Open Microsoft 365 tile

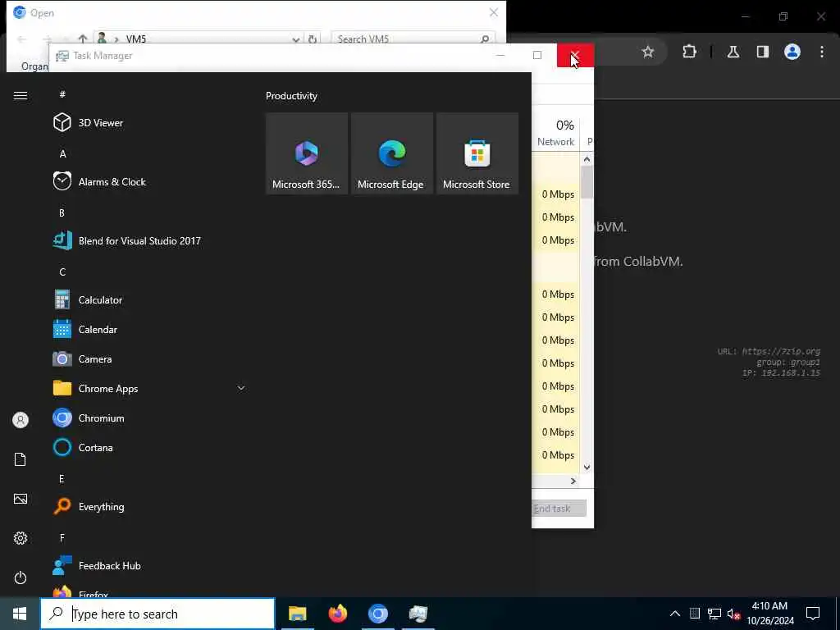pyautogui.click(x=307, y=153)
